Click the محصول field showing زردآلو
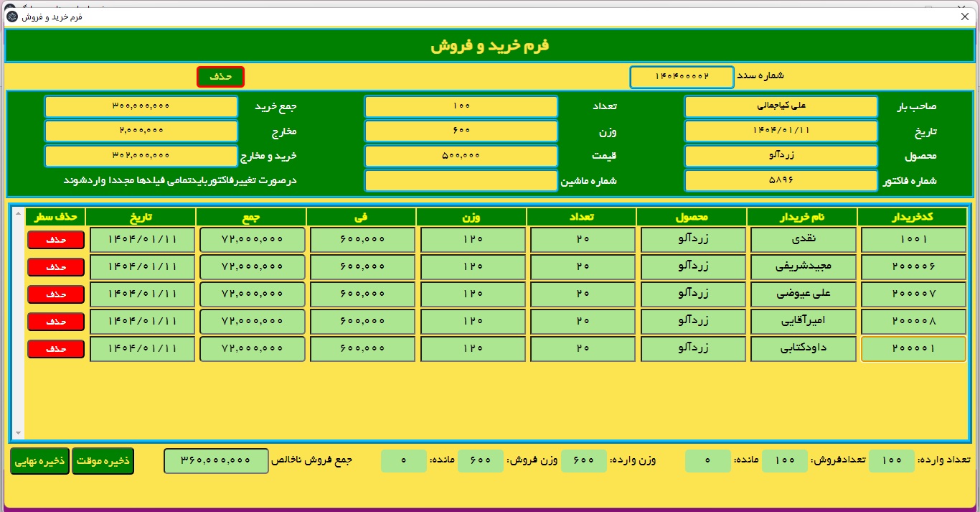Image resolution: width=980 pixels, height=512 pixels. [781, 156]
